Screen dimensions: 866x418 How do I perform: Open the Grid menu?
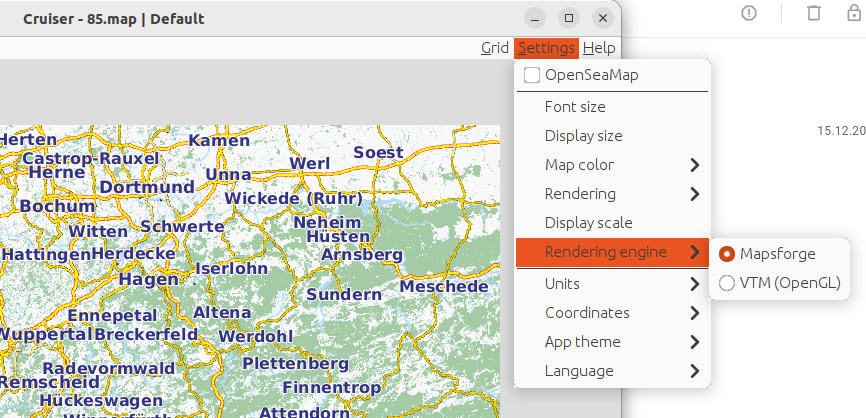point(494,48)
